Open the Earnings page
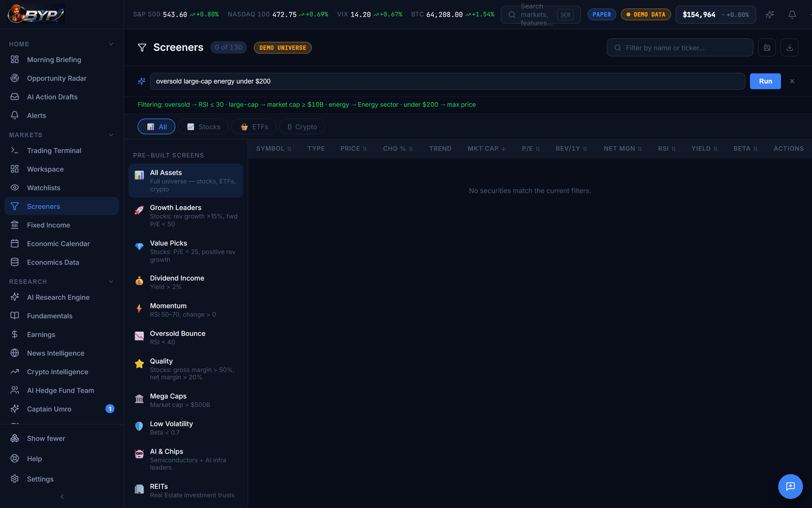 click(61, 335)
